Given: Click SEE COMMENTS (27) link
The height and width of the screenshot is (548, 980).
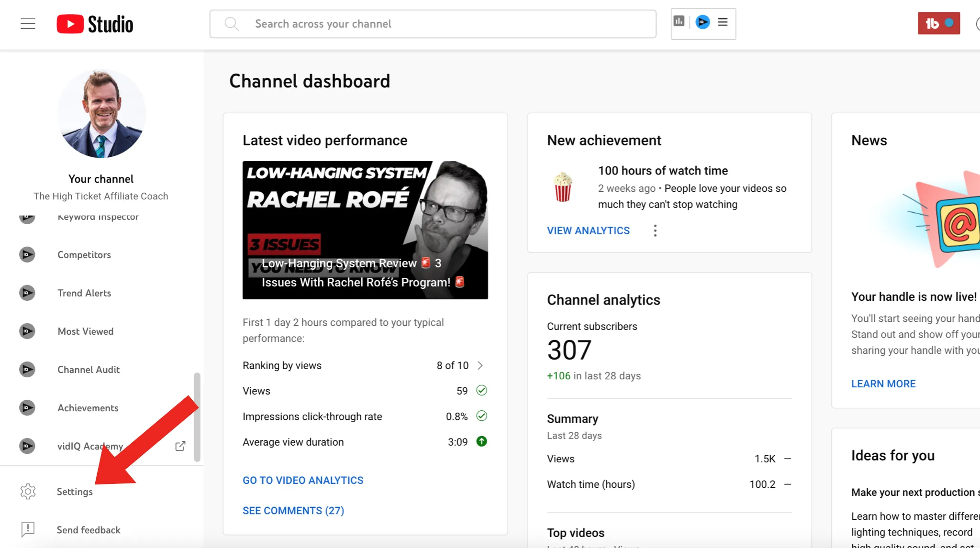Looking at the screenshot, I should click(x=293, y=510).
